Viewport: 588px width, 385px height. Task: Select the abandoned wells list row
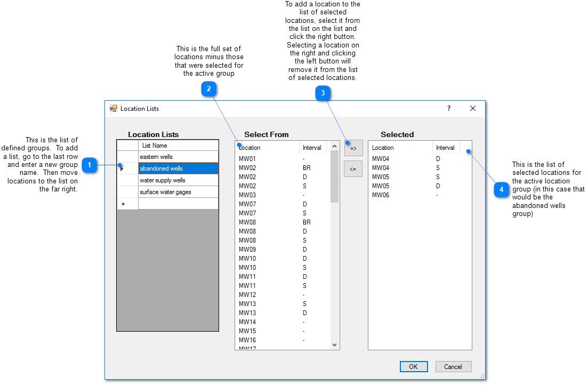tap(178, 169)
